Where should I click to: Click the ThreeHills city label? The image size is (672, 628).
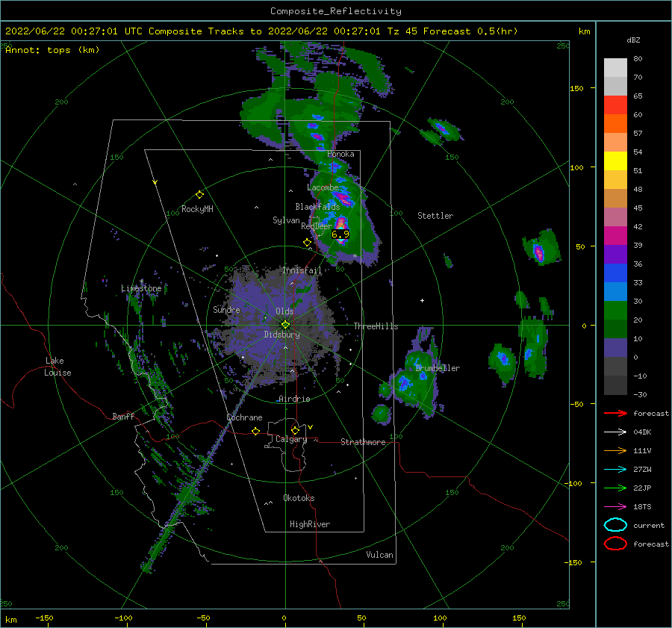376,326
